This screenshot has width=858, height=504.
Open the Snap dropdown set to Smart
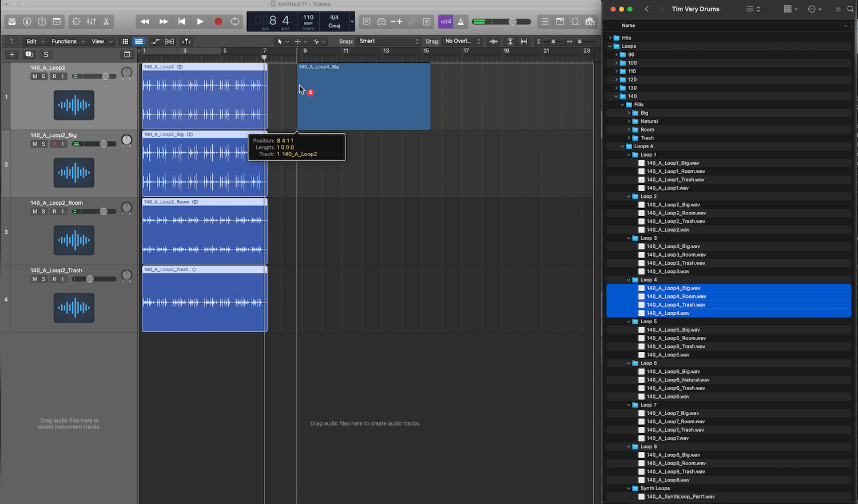pos(389,41)
